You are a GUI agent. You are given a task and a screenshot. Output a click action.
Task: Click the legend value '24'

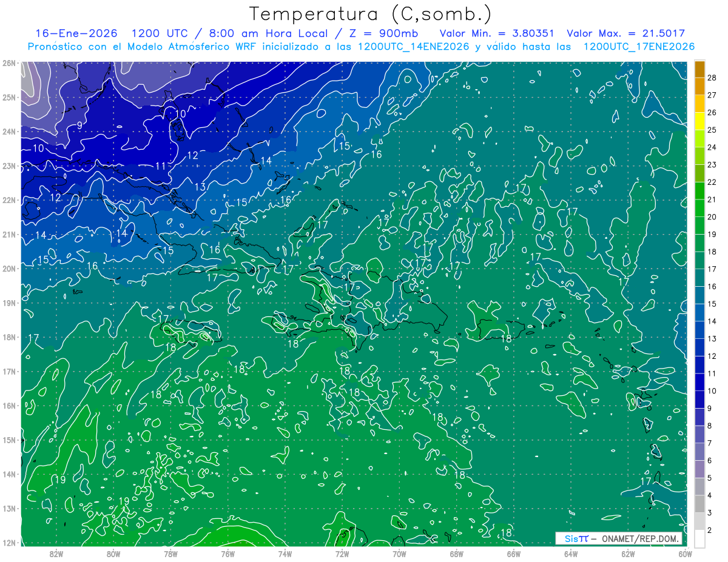[712, 147]
